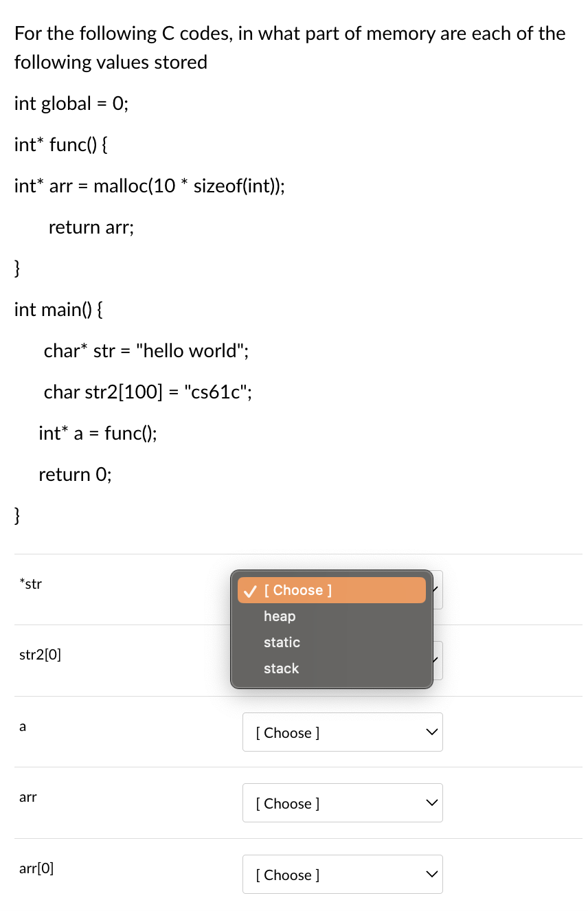Click the 'arr' row label
The width and height of the screenshot is (588, 911).
point(27,798)
